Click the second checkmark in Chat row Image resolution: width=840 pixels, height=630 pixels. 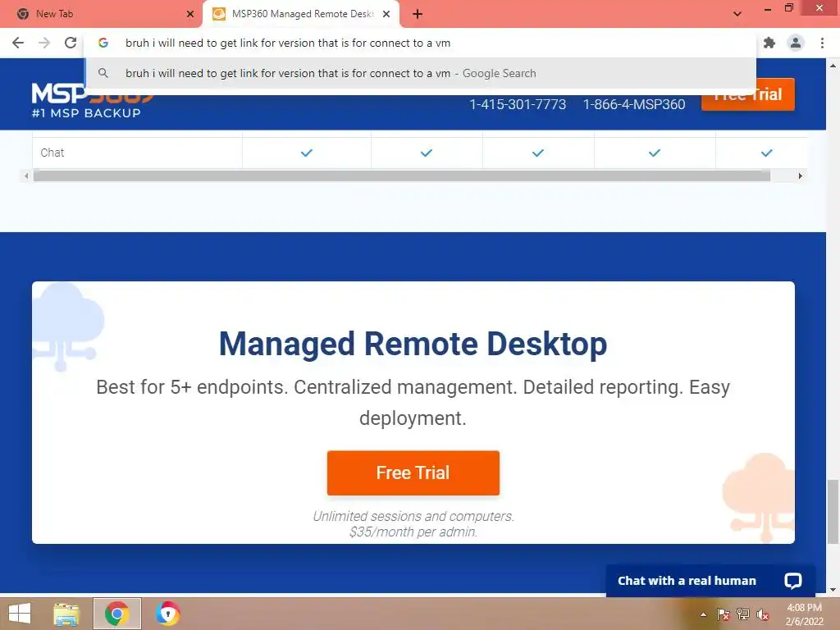pos(427,153)
